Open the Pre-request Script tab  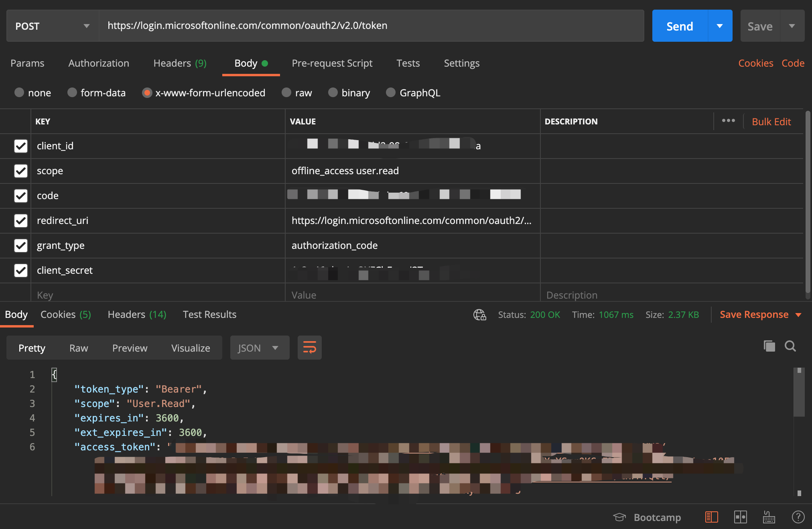point(332,63)
